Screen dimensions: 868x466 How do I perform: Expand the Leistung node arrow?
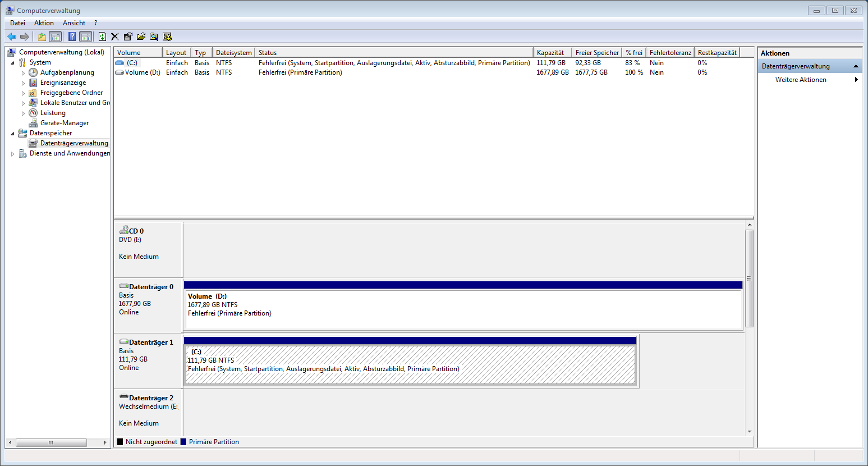(x=23, y=113)
